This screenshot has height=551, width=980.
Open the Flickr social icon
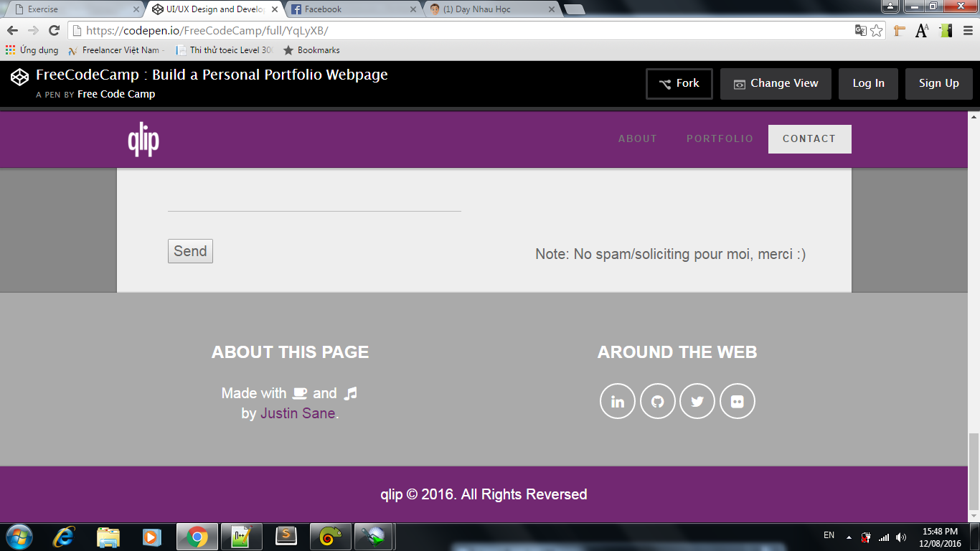(737, 401)
